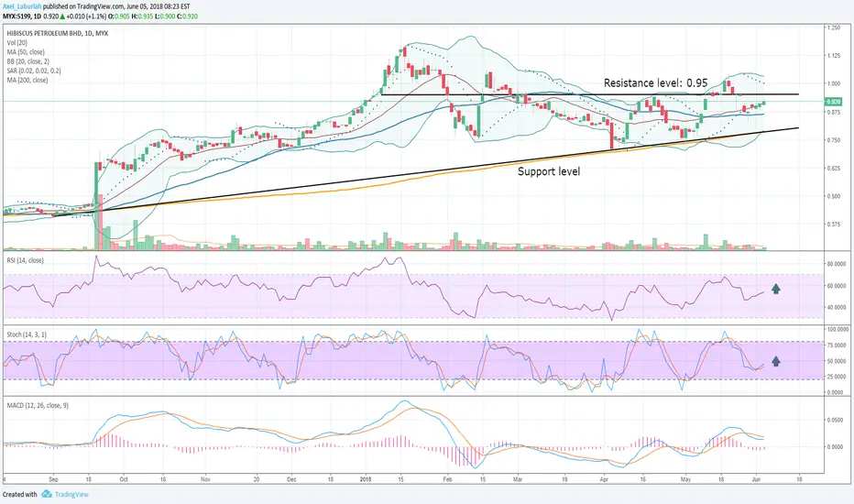Click the Mar date on time axis

pyautogui.click(x=518, y=479)
